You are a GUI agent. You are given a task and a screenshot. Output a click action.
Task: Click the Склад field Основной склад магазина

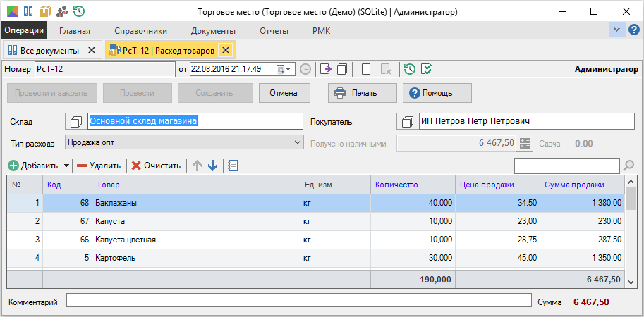point(195,121)
